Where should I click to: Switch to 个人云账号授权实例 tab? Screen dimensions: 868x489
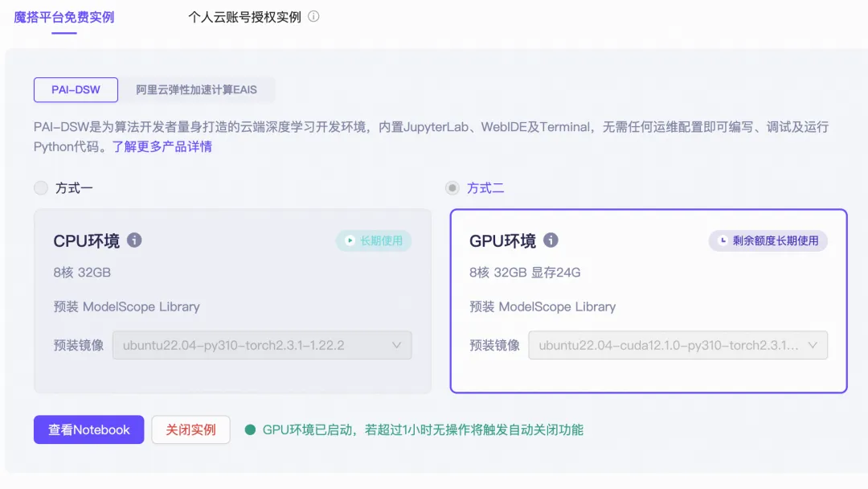point(244,17)
